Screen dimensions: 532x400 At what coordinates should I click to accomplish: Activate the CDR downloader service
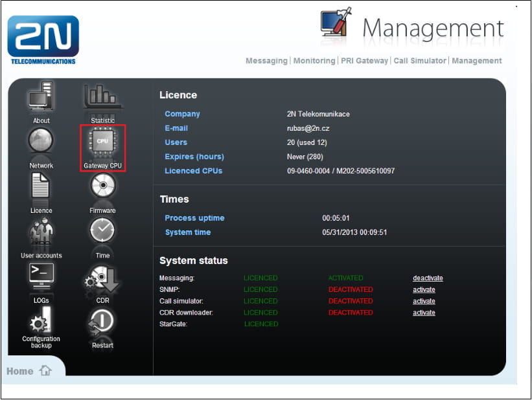pyautogui.click(x=424, y=313)
